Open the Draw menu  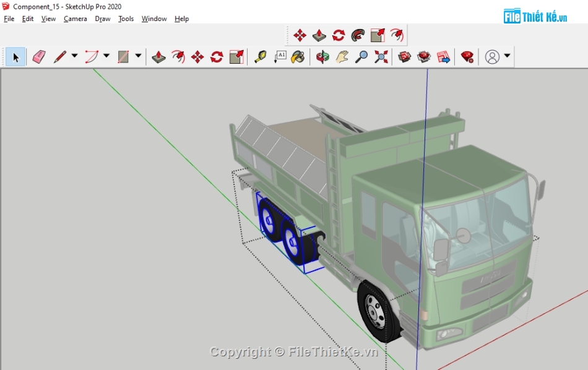tap(102, 19)
